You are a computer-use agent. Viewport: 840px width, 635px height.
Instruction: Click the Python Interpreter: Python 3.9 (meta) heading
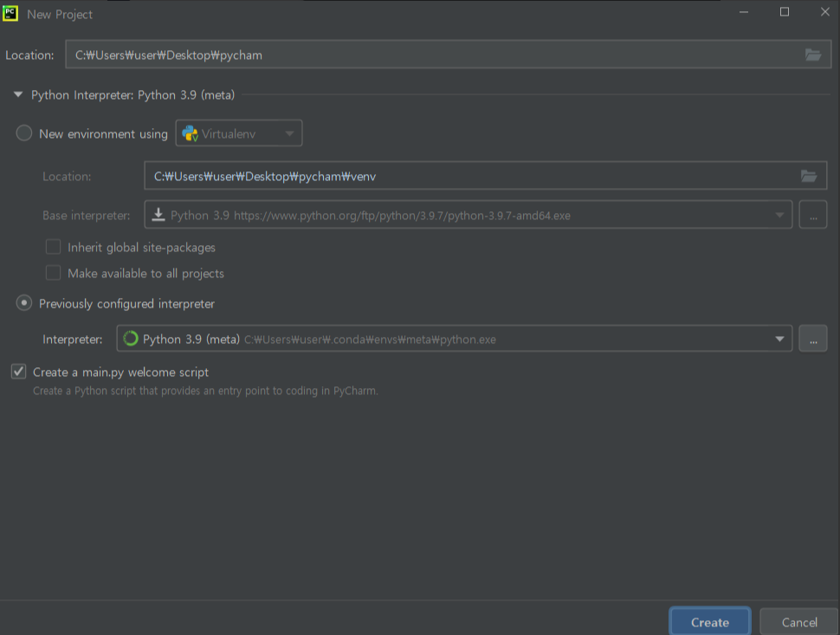[x=132, y=94]
